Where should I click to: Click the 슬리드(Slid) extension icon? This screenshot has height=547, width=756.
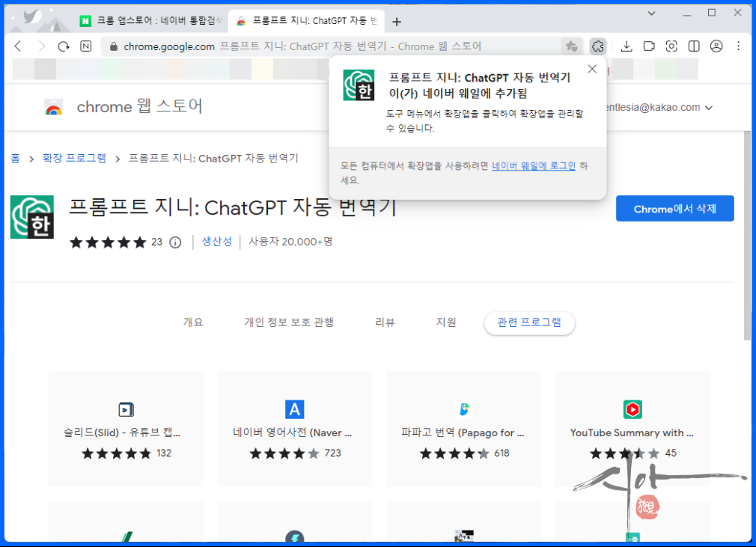pos(126,409)
